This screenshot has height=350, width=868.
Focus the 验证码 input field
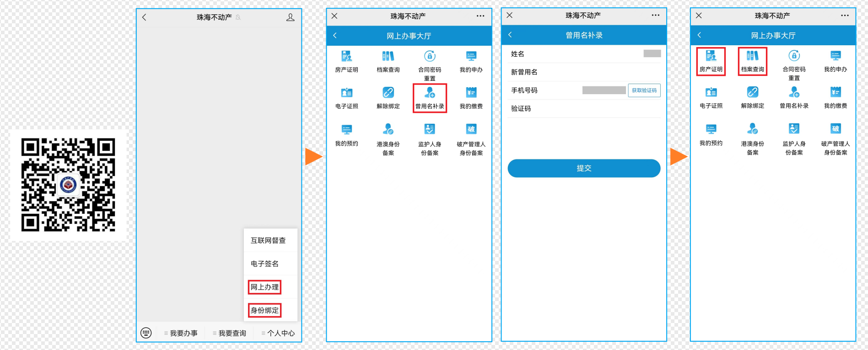pyautogui.click(x=595, y=109)
